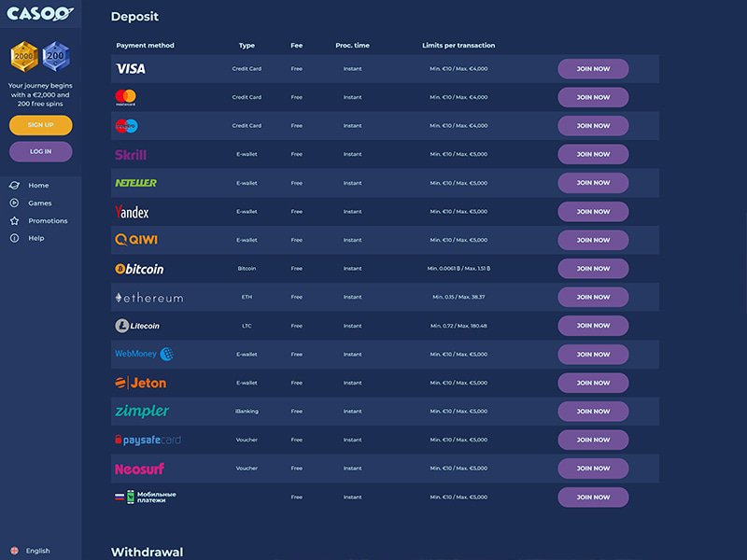747x560 pixels.
Task: Click the Help info icon
Action: (x=14, y=238)
